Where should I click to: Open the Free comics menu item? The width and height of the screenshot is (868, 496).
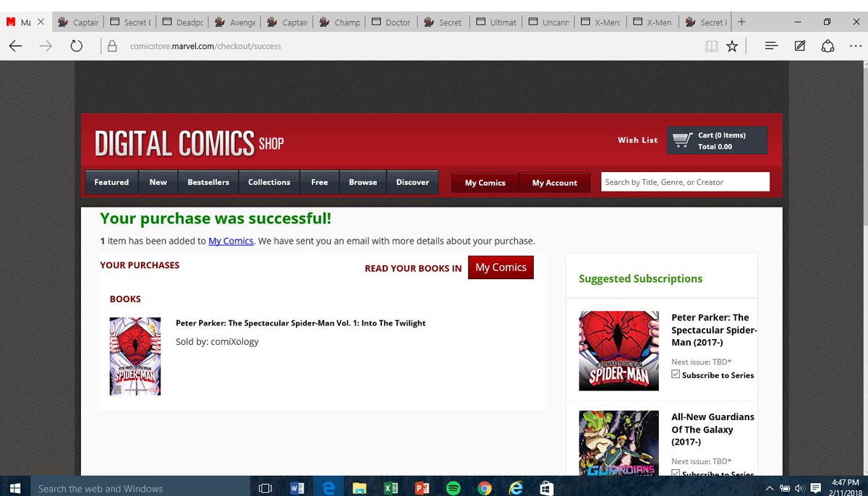320,182
